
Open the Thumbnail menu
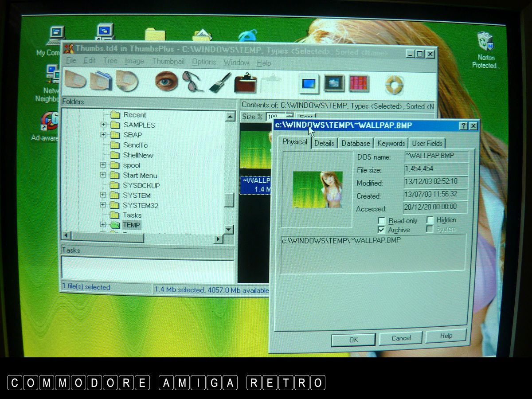click(x=168, y=62)
